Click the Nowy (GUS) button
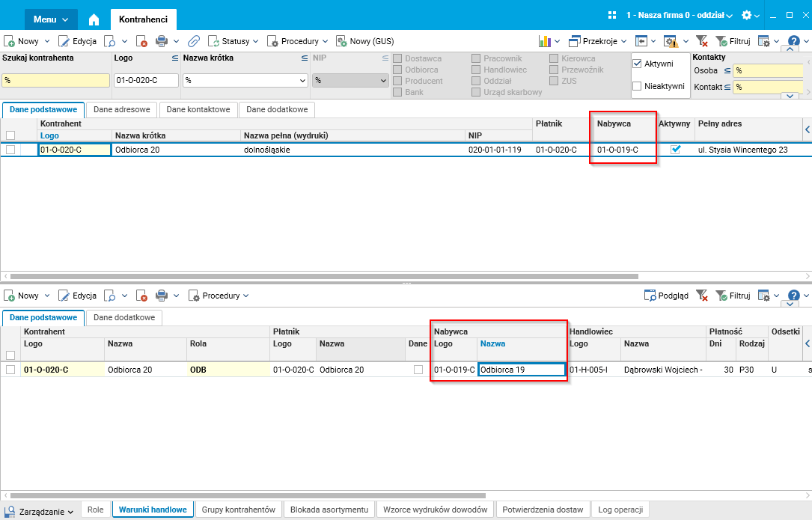 pyautogui.click(x=365, y=41)
